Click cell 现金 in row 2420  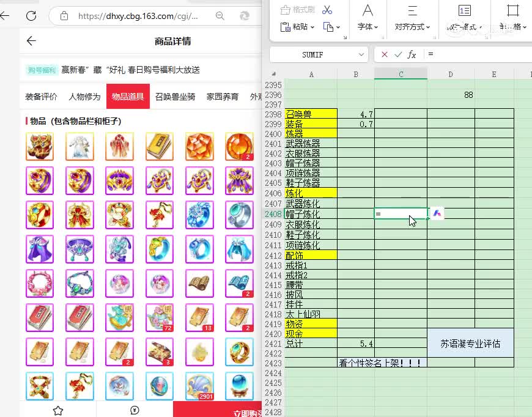coord(311,333)
